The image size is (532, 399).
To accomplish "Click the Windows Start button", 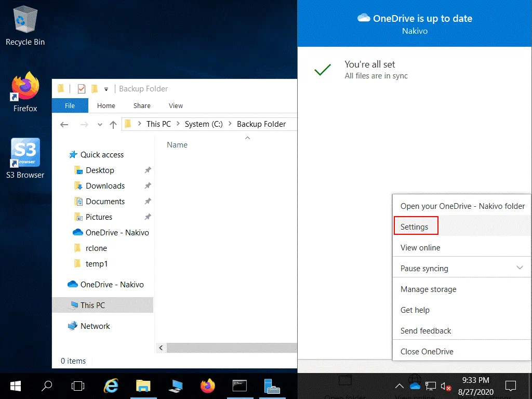I will [16, 385].
